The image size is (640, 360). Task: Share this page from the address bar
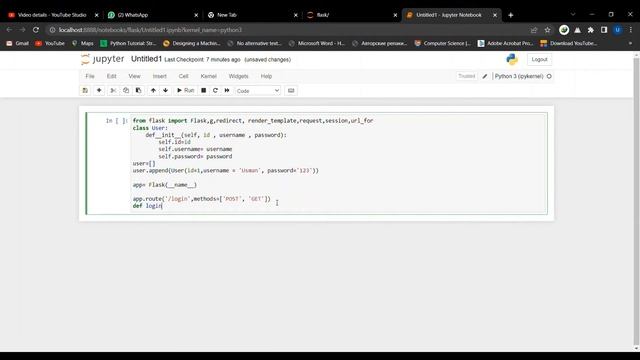533,30
